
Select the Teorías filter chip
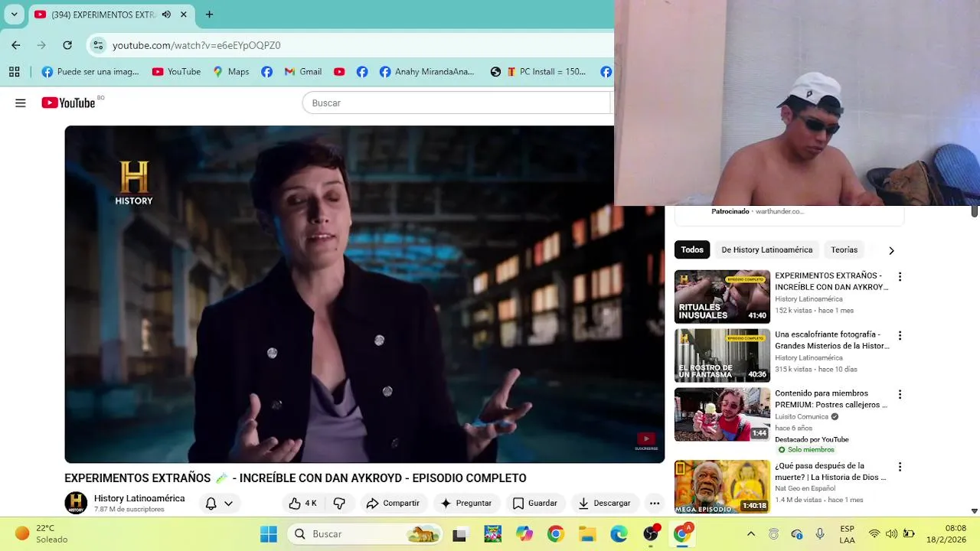[844, 249]
